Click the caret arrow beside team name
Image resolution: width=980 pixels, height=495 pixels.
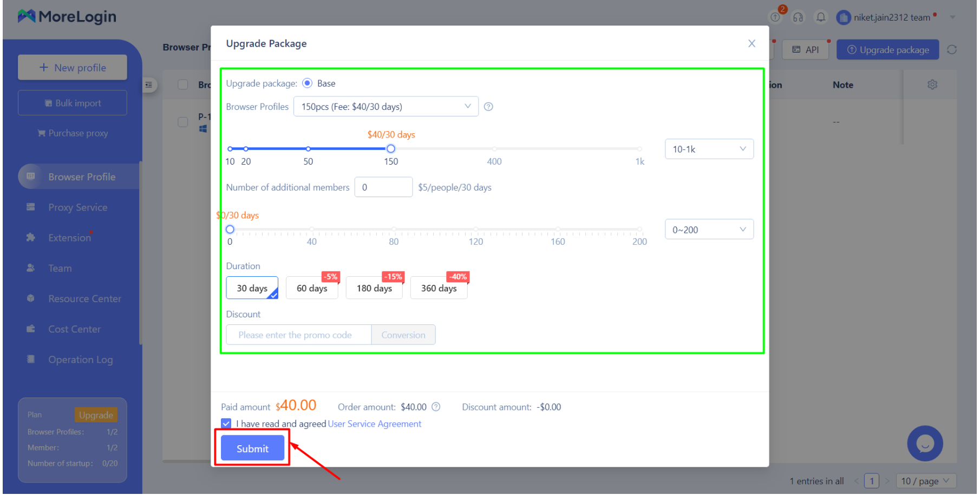click(952, 17)
